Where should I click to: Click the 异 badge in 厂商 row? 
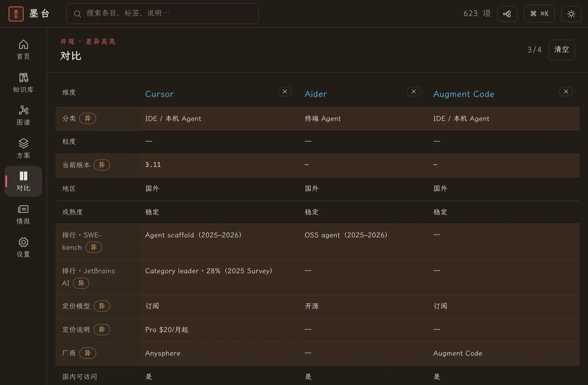87,353
